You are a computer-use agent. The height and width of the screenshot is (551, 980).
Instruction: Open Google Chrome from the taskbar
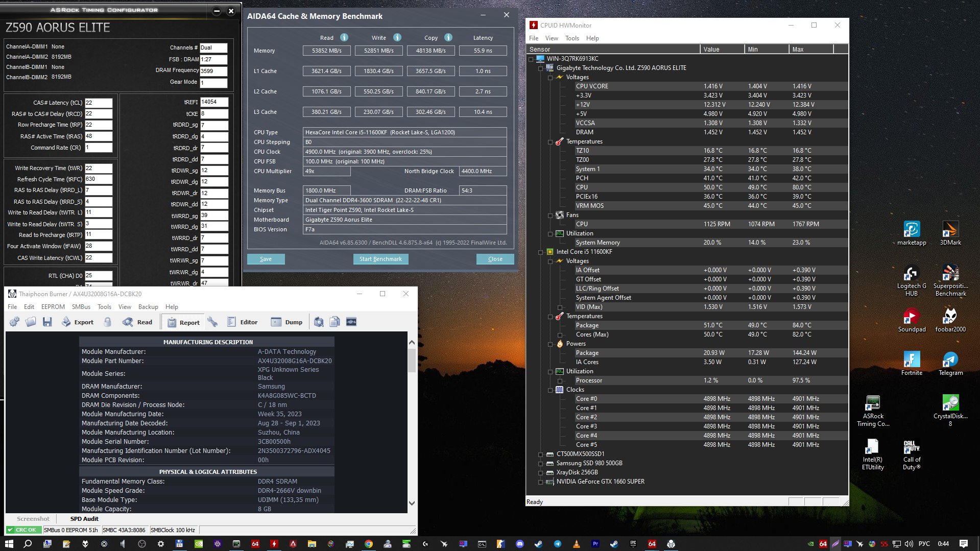pos(368,544)
